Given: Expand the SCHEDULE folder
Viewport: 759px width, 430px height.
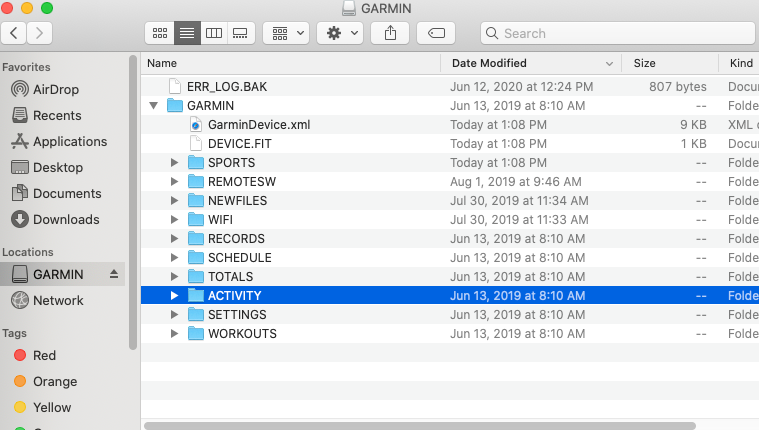Looking at the screenshot, I should tap(174, 258).
